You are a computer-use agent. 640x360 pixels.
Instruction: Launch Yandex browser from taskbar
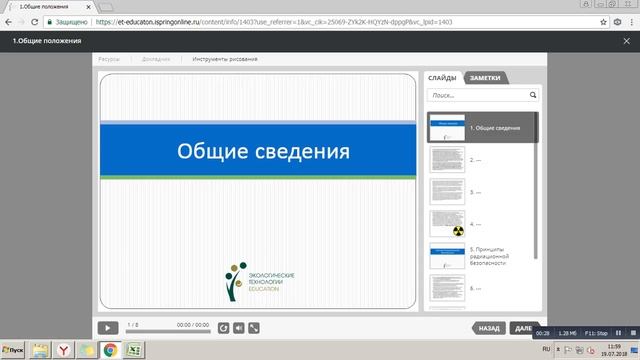(x=64, y=350)
